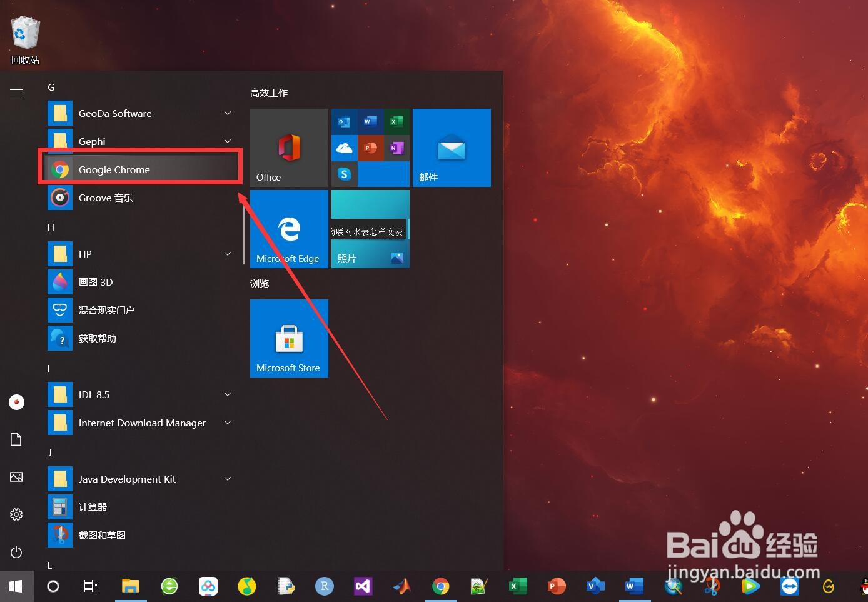Viewport: 868px width, 602px height.
Task: Expand the IDL 8.5 folder
Action: tap(142, 394)
